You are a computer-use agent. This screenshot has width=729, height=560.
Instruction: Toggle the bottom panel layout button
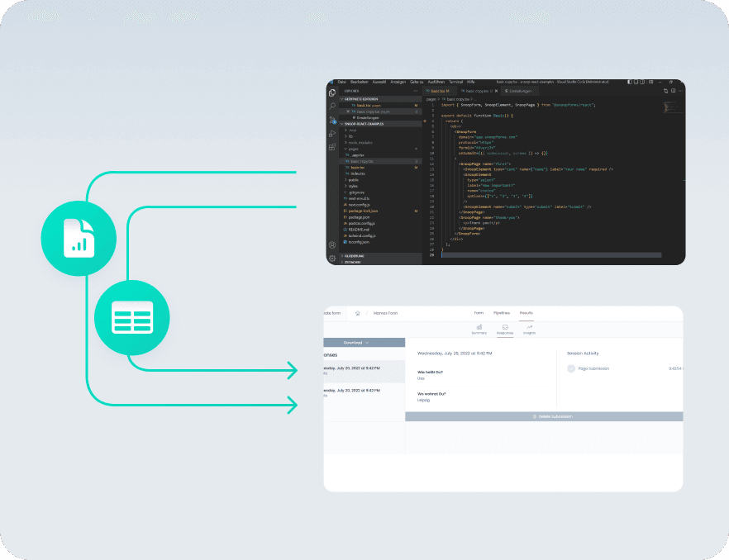click(636, 82)
